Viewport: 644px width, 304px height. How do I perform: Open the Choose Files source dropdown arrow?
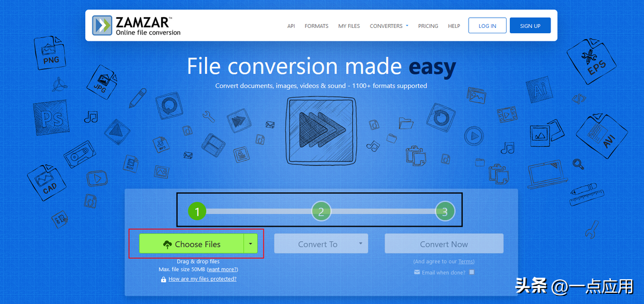coord(251,244)
